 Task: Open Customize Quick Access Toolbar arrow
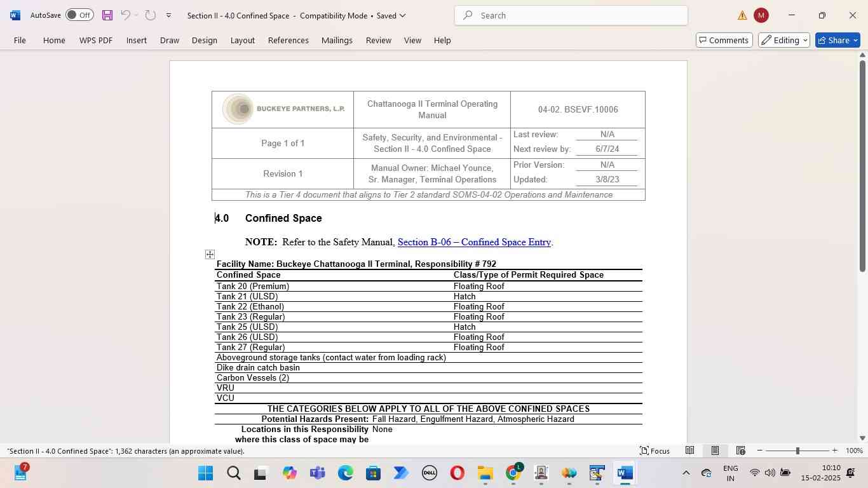point(168,15)
